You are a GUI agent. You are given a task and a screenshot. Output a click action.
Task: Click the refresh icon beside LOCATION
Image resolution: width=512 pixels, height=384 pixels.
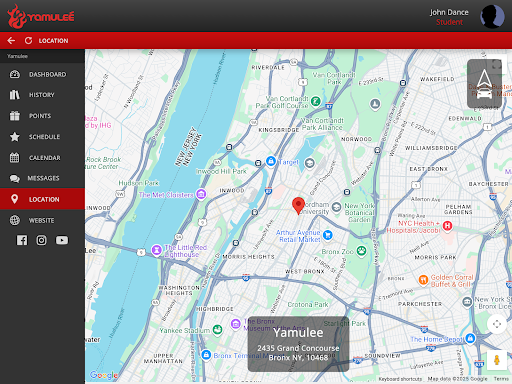(28, 41)
